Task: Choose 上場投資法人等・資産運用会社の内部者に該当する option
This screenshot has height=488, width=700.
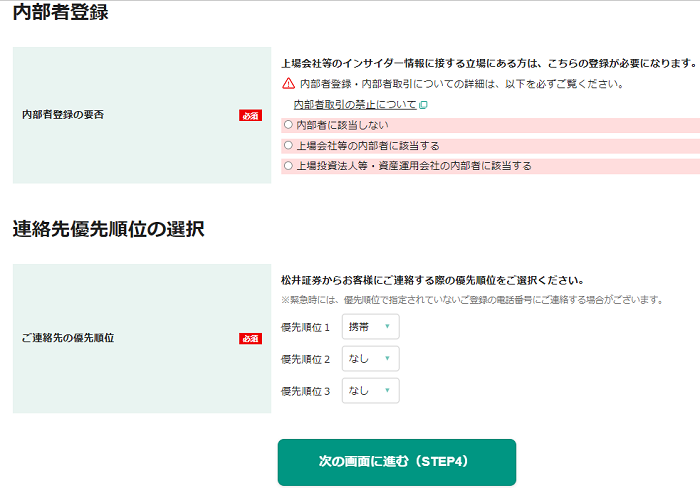Action: (x=288, y=166)
